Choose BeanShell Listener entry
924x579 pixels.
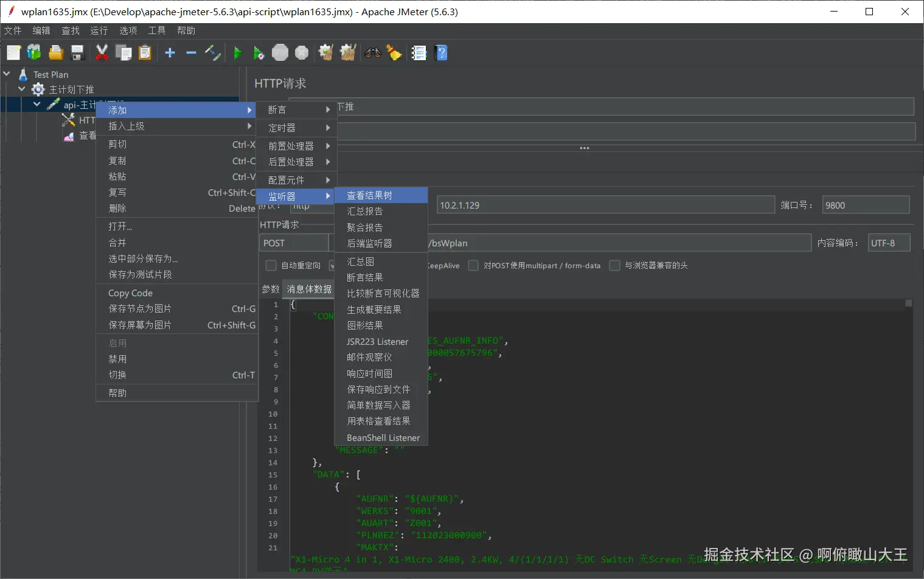click(x=381, y=437)
